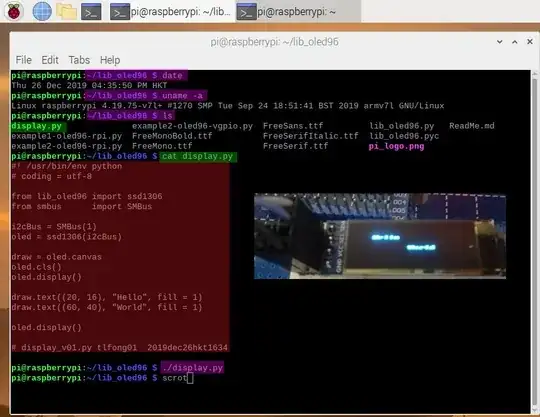Open the Help menu
Screen dimensions: 540x417
[110, 60]
